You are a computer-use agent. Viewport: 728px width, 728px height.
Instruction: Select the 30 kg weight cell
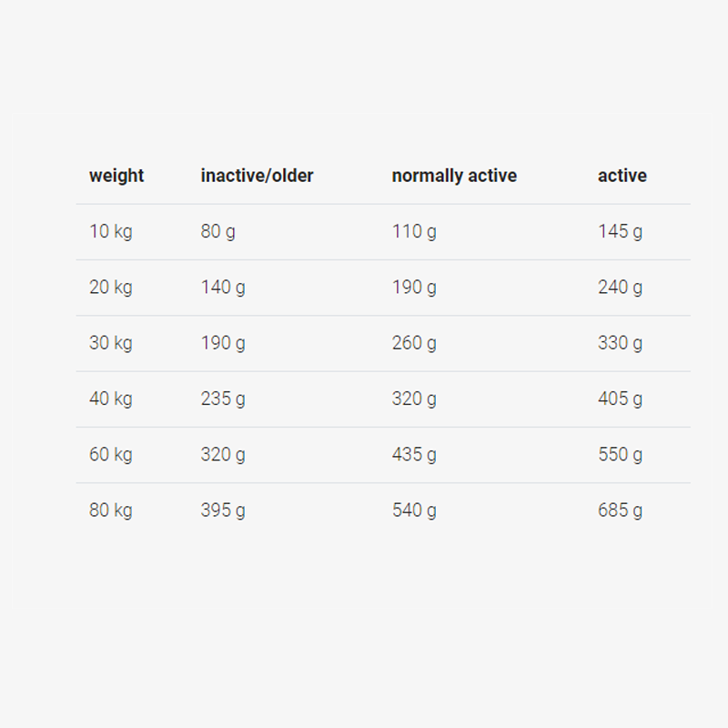pyautogui.click(x=111, y=343)
